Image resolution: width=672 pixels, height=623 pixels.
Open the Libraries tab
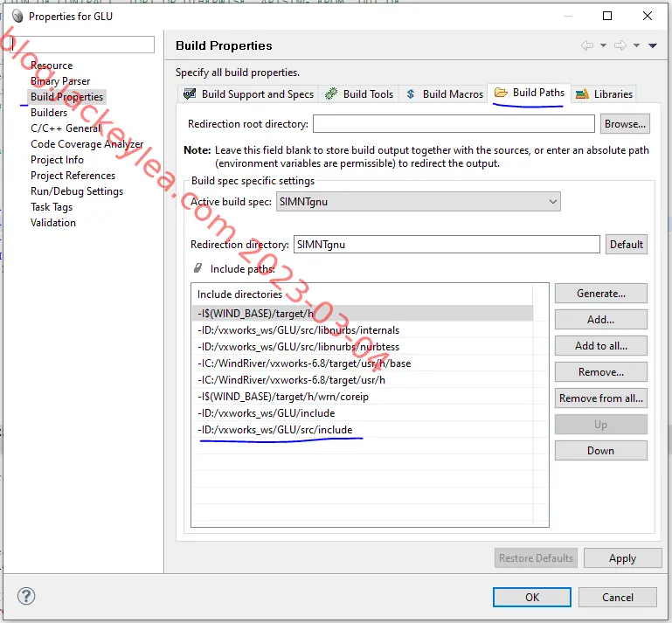[x=605, y=93]
